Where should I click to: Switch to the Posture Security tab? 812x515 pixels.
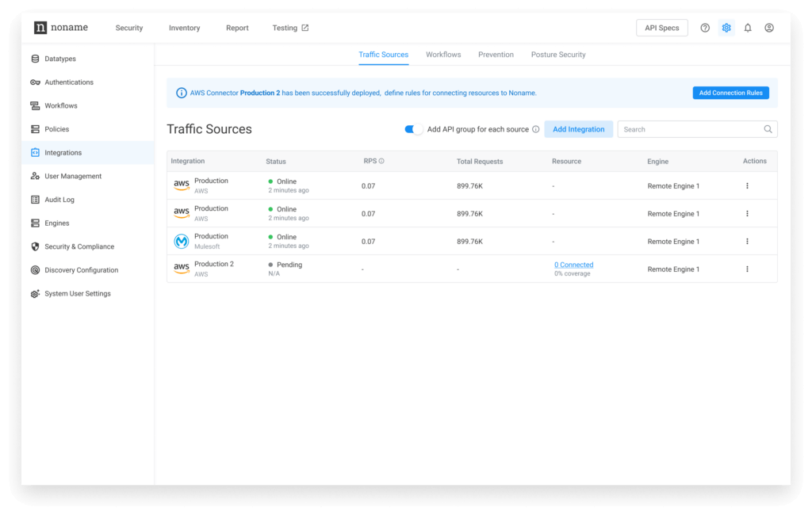(x=558, y=55)
